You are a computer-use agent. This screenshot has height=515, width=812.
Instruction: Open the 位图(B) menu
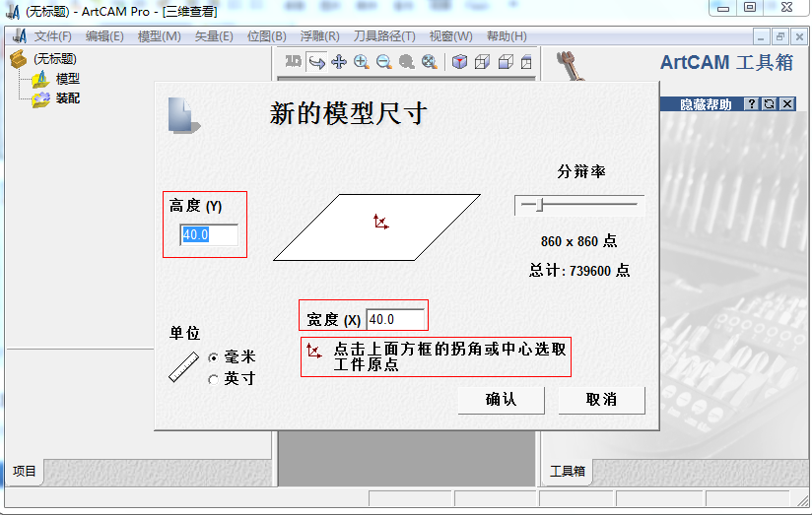point(267,36)
